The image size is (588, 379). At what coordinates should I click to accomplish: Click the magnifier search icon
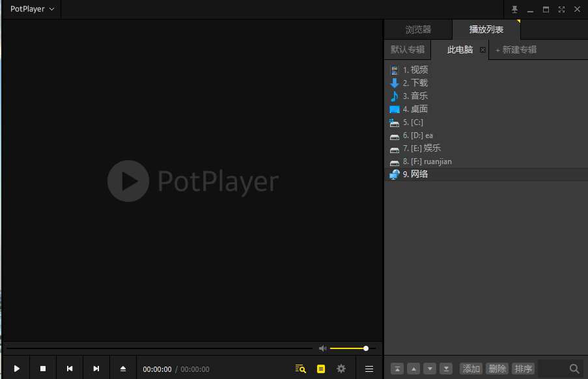[574, 369]
